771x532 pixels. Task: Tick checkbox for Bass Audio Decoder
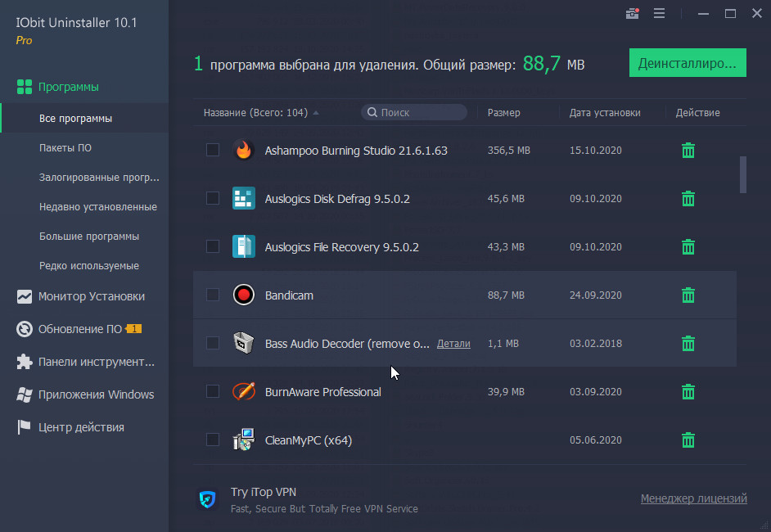coord(213,343)
